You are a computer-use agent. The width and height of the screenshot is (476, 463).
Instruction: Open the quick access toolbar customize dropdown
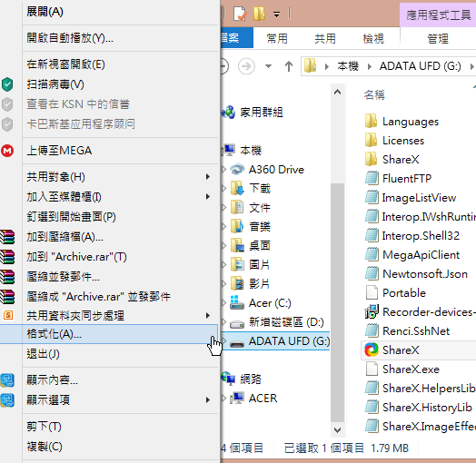click(276, 15)
